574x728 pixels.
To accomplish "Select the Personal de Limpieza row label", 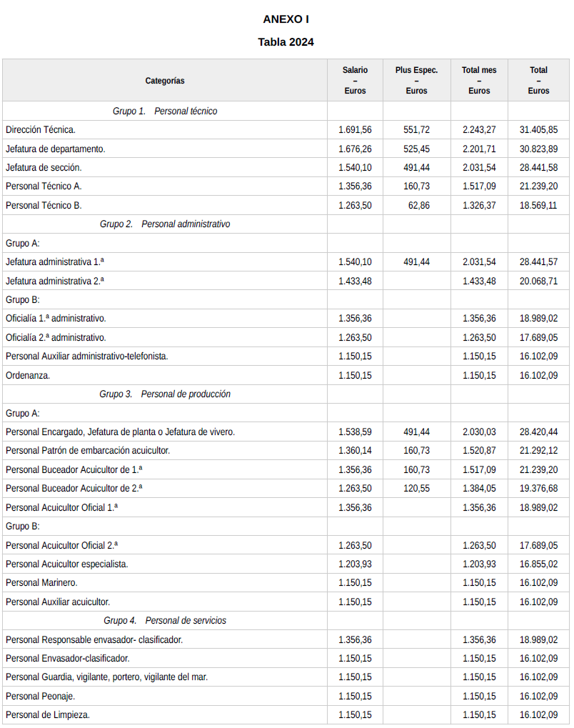I will point(48,714).
